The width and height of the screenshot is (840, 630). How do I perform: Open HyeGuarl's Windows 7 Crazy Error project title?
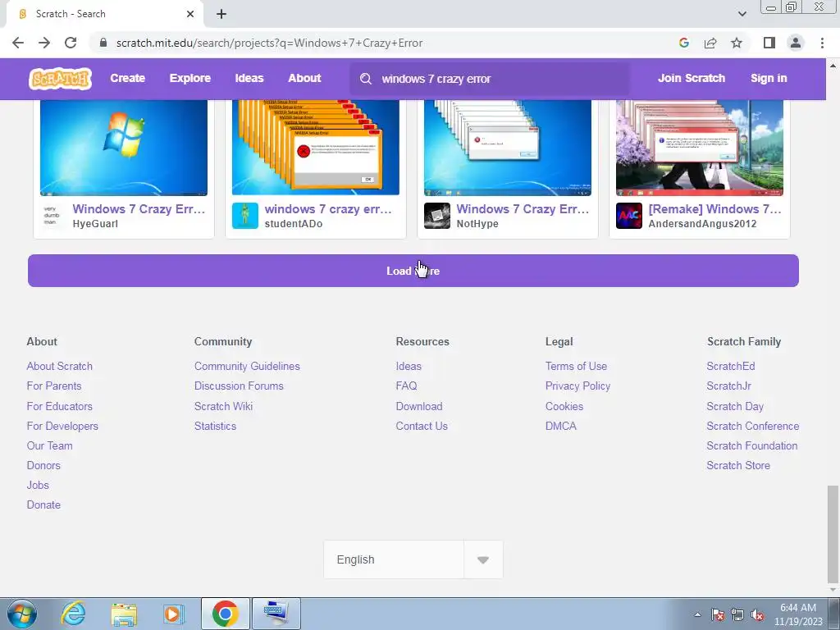pyautogui.click(x=139, y=209)
